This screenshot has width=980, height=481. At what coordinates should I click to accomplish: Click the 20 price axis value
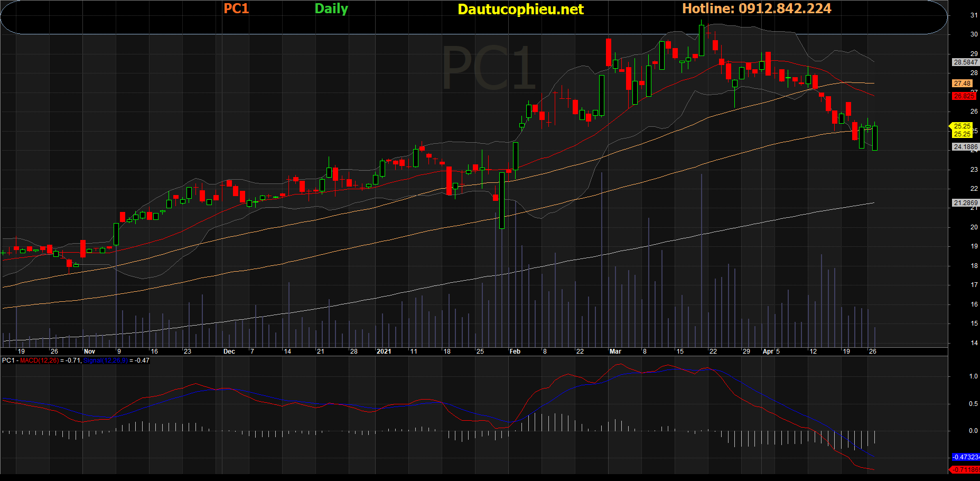point(974,227)
